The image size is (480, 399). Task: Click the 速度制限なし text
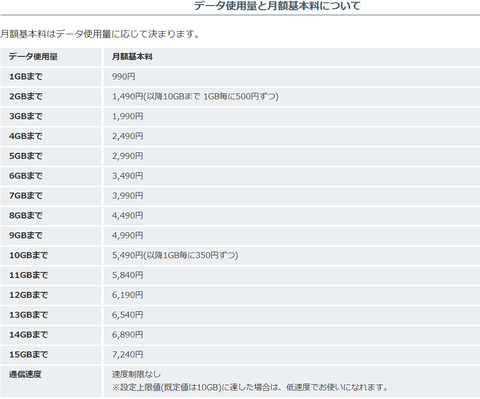coord(136,374)
